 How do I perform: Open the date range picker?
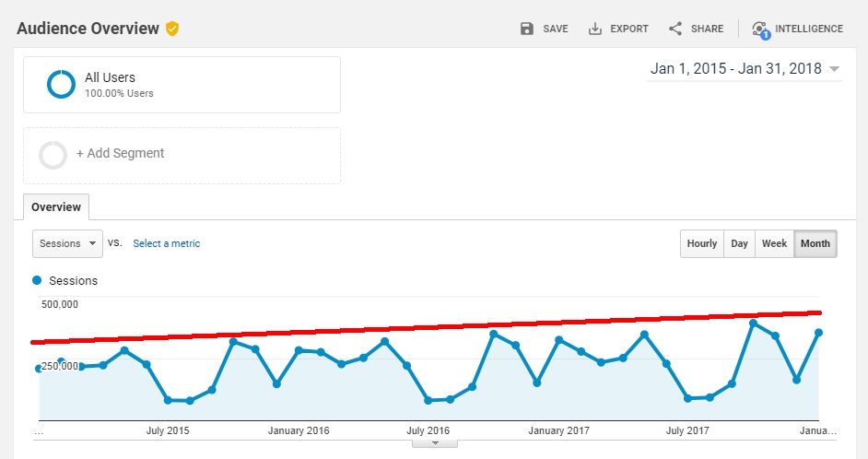tap(745, 69)
